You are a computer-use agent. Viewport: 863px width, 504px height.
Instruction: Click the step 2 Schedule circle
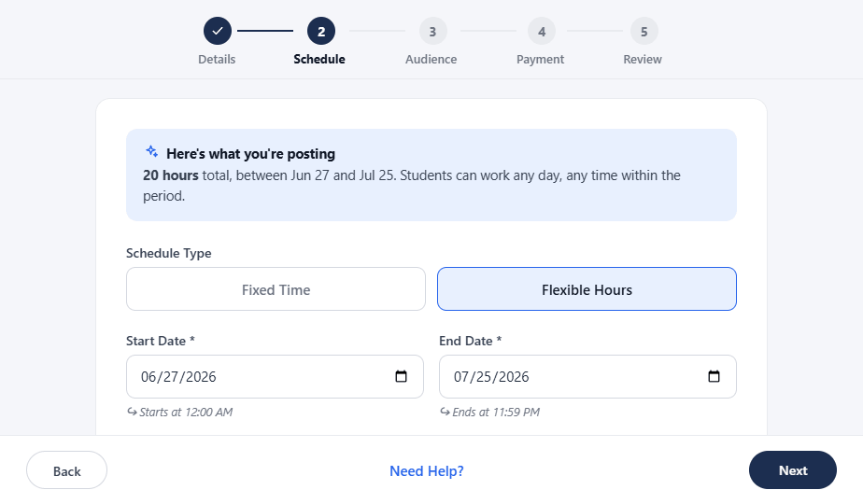[x=321, y=31]
